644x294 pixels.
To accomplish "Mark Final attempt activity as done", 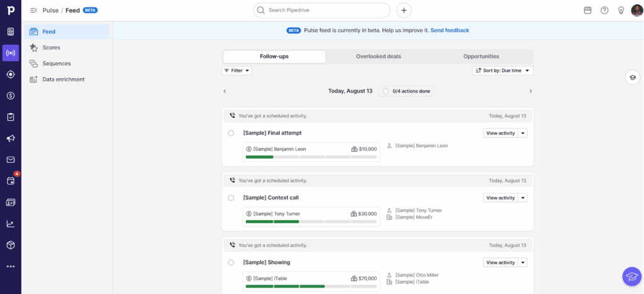I will pos(231,133).
